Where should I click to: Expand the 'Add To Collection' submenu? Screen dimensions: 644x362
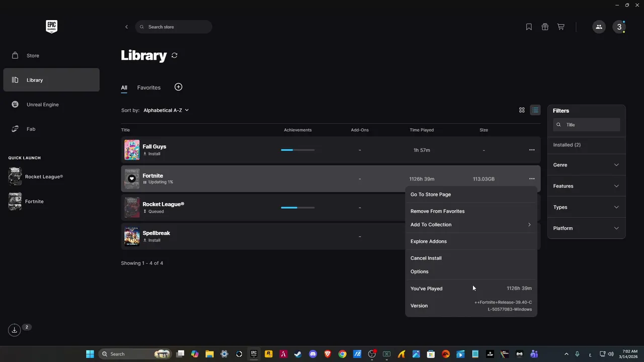point(471,225)
